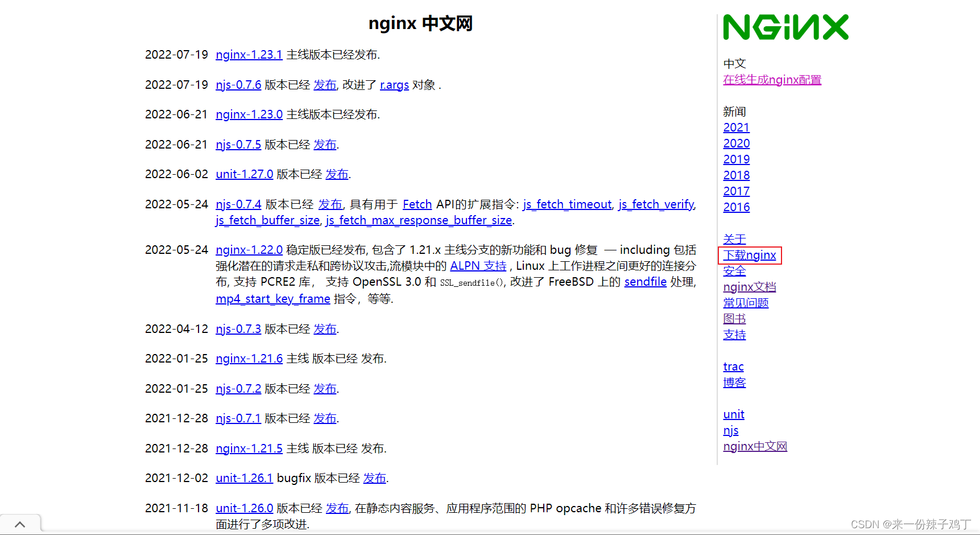980x535 pixels.
Task: Open the ALPN 支持 link
Action: pyautogui.click(x=478, y=266)
